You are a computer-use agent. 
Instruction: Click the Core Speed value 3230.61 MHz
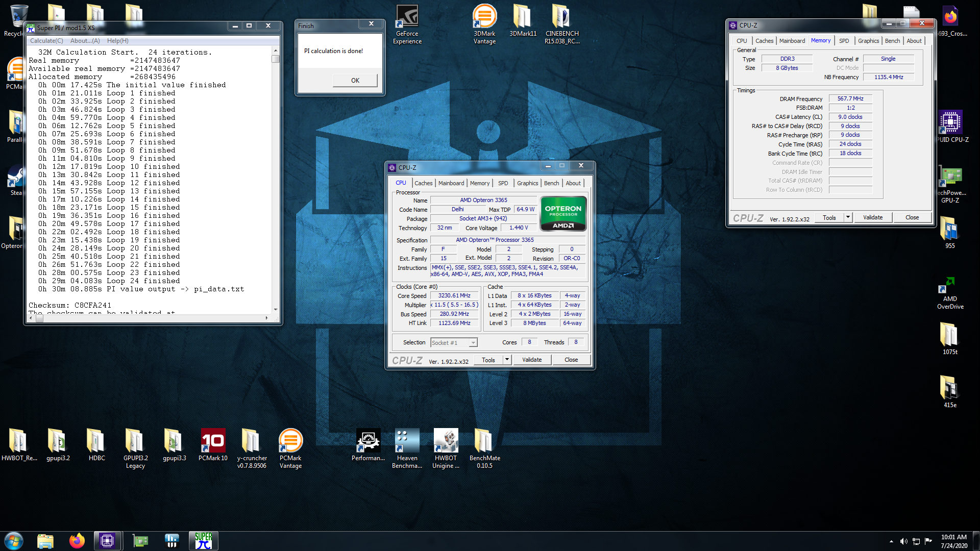[x=454, y=295]
